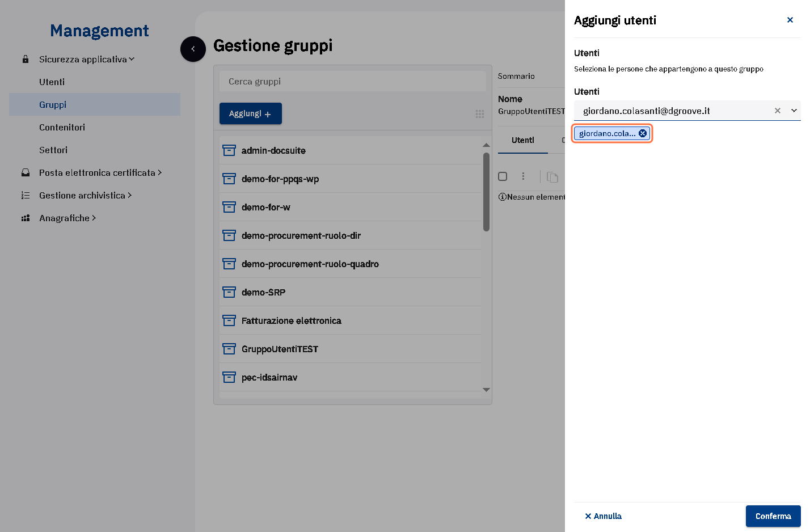810x532 pixels.
Task: Toggle the select-all users checkbox
Action: click(x=503, y=176)
